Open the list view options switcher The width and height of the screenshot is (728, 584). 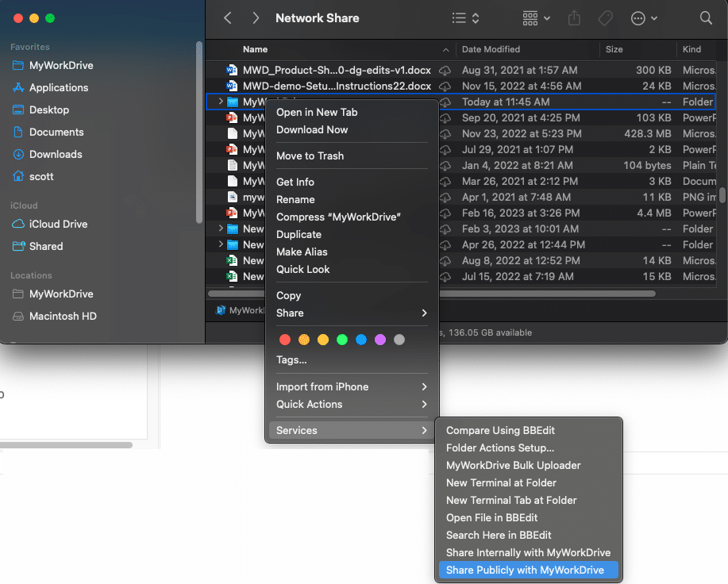coord(465,17)
